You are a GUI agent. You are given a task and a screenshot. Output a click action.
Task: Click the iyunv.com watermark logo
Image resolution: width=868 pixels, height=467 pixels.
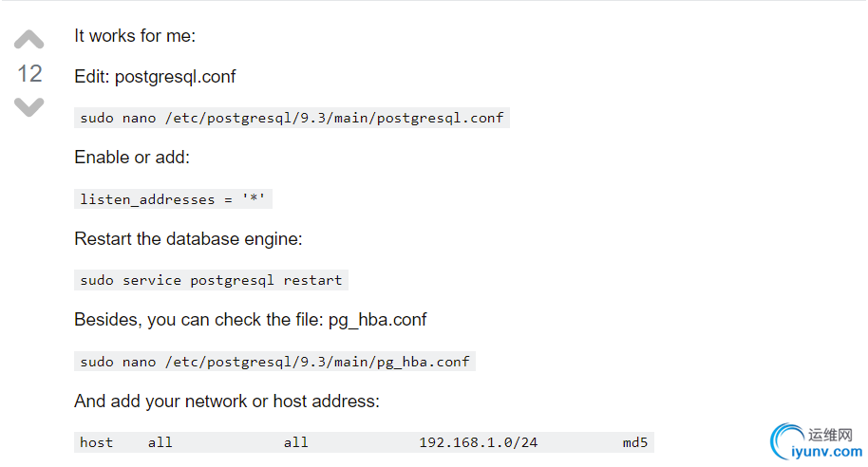816,442
